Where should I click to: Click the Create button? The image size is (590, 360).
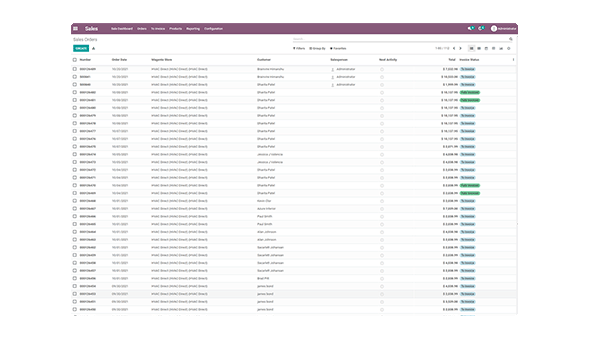point(81,49)
